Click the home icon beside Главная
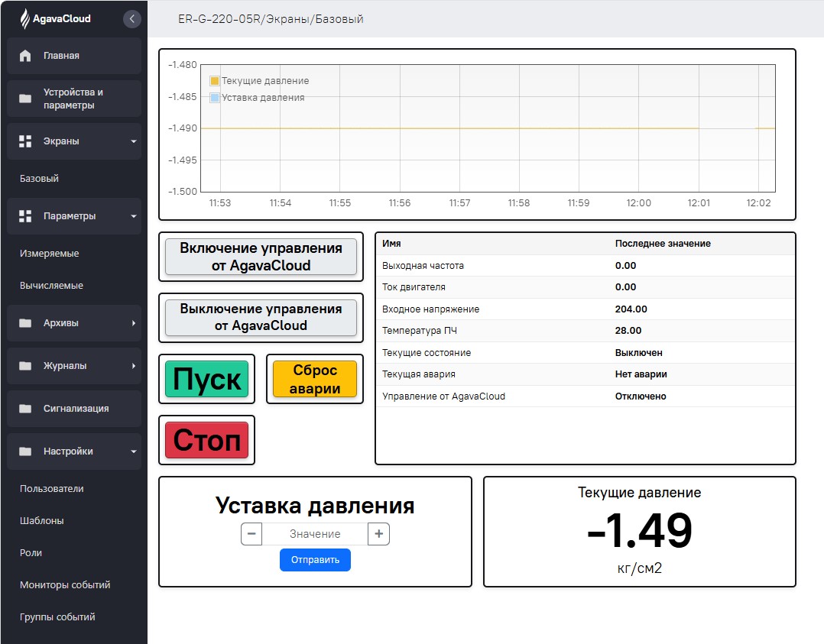This screenshot has height=644, width=824. [x=25, y=56]
